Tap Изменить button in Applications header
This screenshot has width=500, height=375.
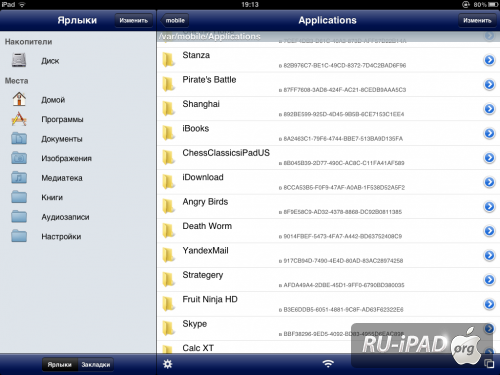tap(477, 20)
